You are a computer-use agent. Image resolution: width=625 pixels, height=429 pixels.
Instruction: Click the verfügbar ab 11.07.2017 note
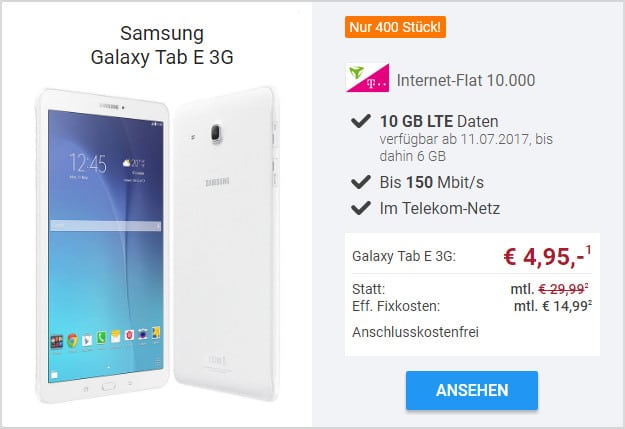click(466, 147)
